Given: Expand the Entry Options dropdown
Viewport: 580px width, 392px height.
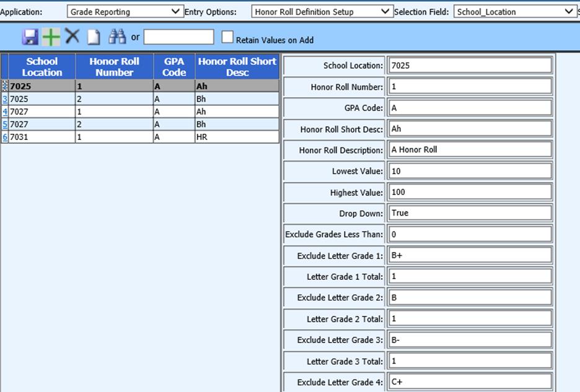Looking at the screenshot, I should pos(322,11).
